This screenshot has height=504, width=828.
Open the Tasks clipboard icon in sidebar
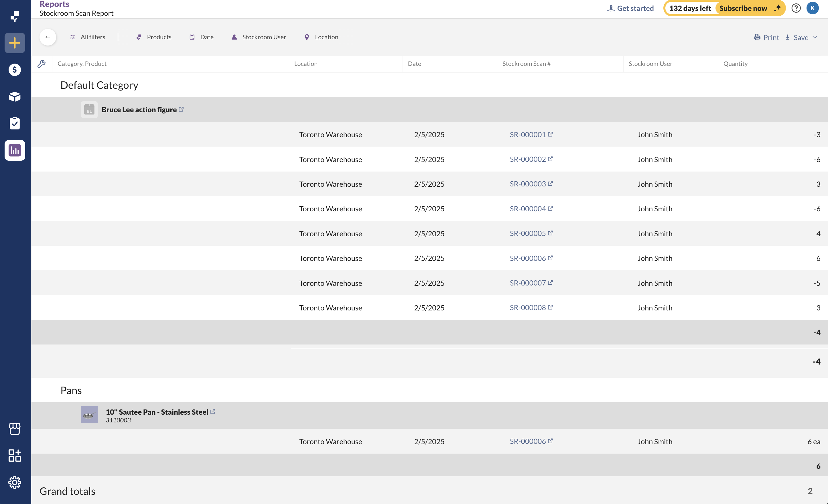[x=15, y=123]
